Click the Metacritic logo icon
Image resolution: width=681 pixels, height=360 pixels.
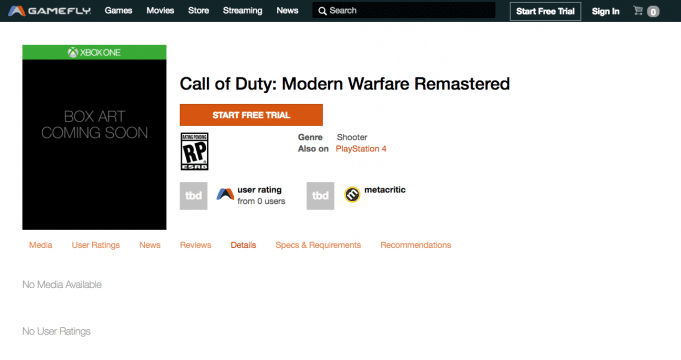[352, 194]
